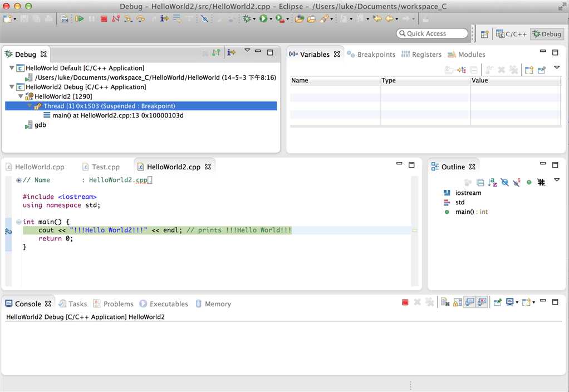Open the Back history dropdown arrow

[396, 19]
